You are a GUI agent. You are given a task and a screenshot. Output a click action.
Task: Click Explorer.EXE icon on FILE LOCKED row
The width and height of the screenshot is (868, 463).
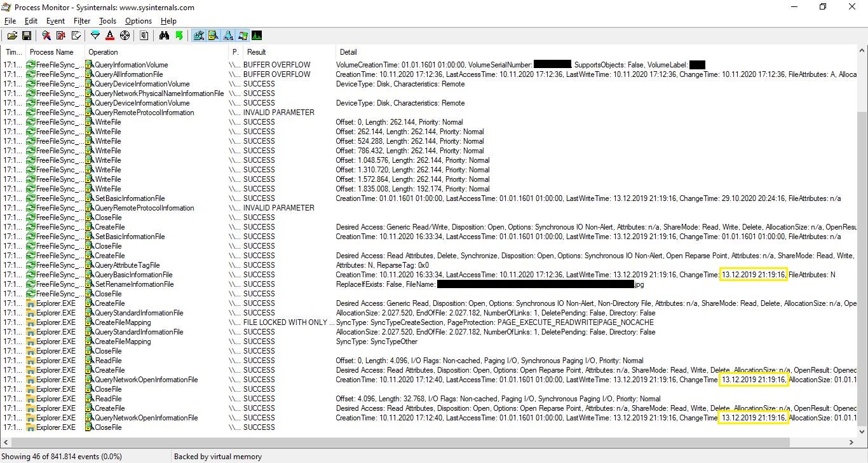point(31,322)
